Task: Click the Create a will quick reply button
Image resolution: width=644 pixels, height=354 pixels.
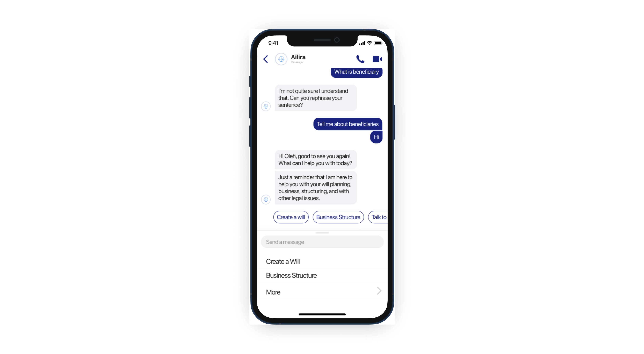Action: coord(290,217)
